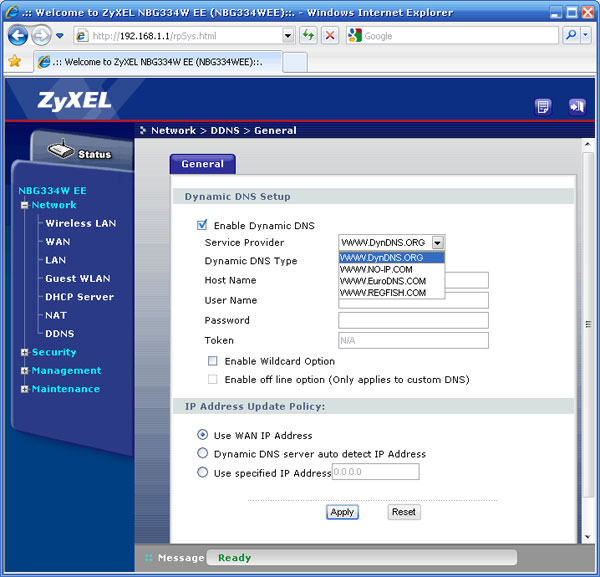Select Dynamic DNS server auto detect radio
Screen dimensions: 600x577
click(x=203, y=454)
